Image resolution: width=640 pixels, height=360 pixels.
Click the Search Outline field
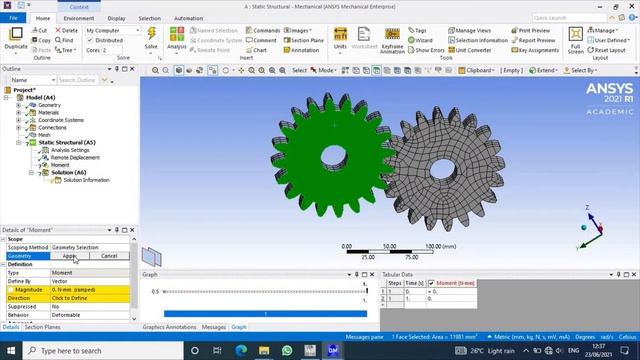coord(78,80)
